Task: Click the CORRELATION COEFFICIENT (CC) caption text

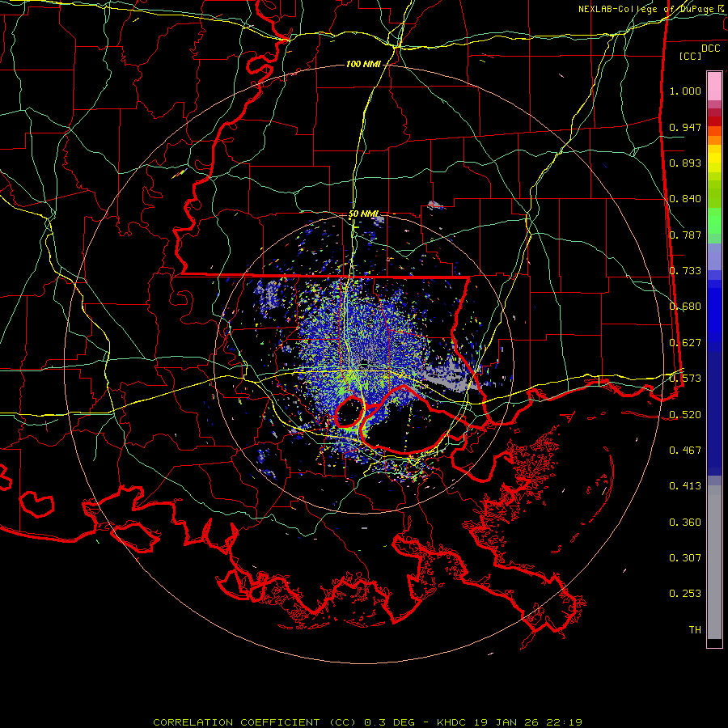Action: coord(255,722)
